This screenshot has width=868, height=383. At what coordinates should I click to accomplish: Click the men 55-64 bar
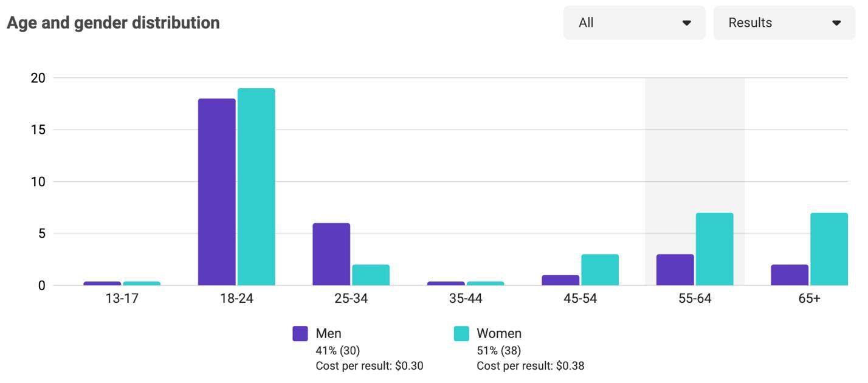click(675, 270)
